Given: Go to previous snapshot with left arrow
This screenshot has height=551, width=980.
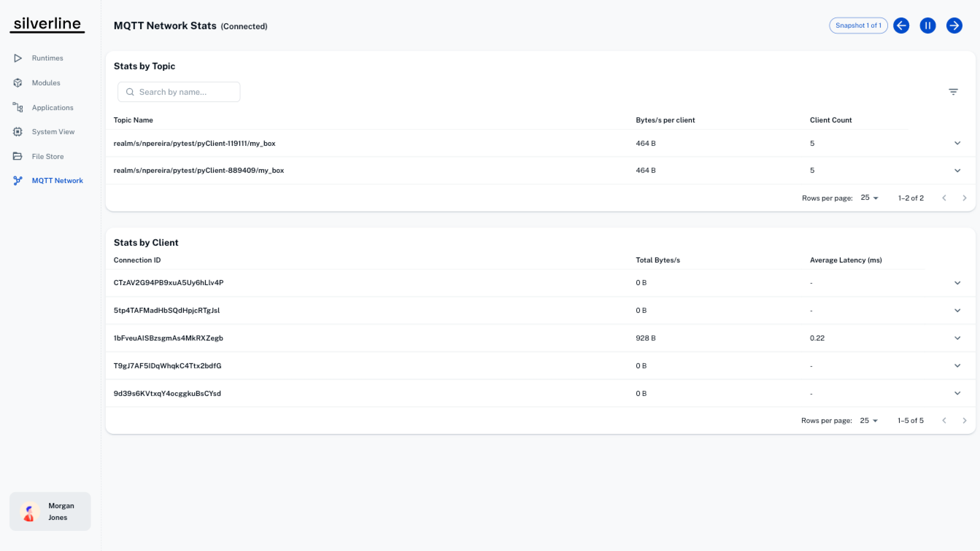Looking at the screenshot, I should pos(901,26).
